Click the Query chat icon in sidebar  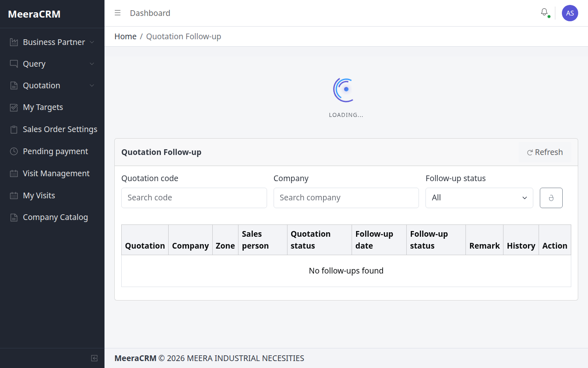(x=14, y=64)
